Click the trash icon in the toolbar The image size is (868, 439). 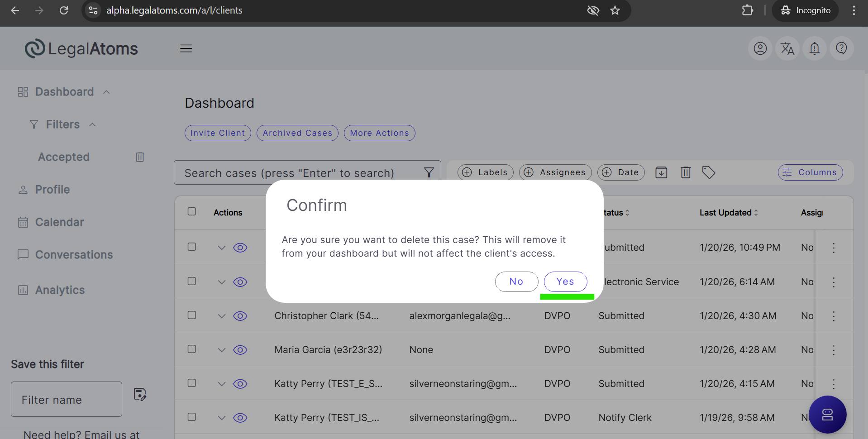click(x=686, y=172)
